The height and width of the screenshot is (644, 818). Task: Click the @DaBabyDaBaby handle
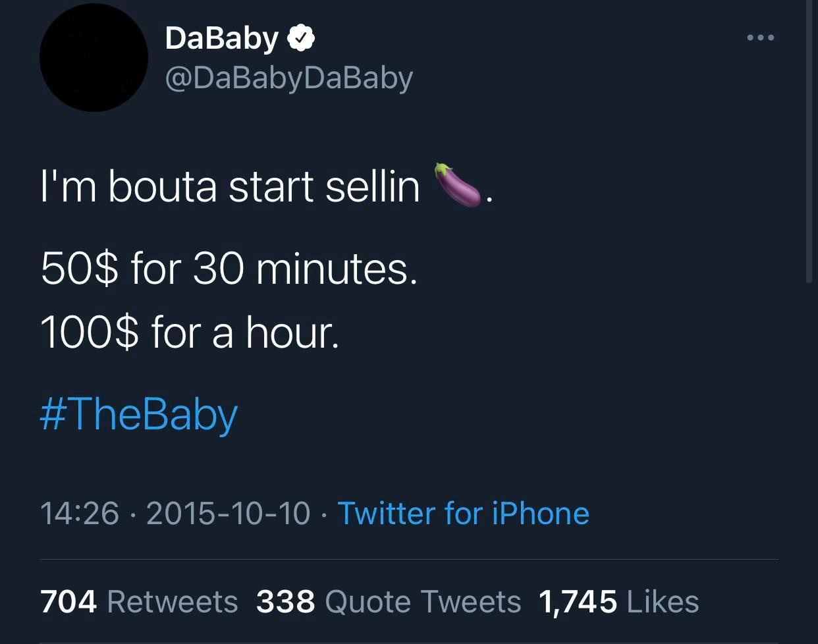tap(288, 77)
